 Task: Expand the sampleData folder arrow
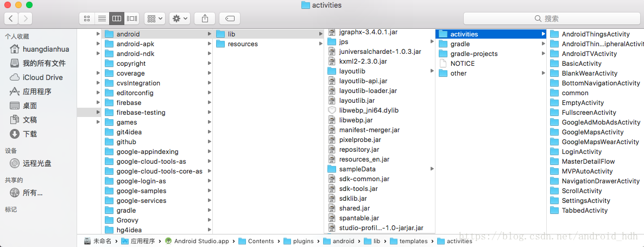(x=432, y=169)
